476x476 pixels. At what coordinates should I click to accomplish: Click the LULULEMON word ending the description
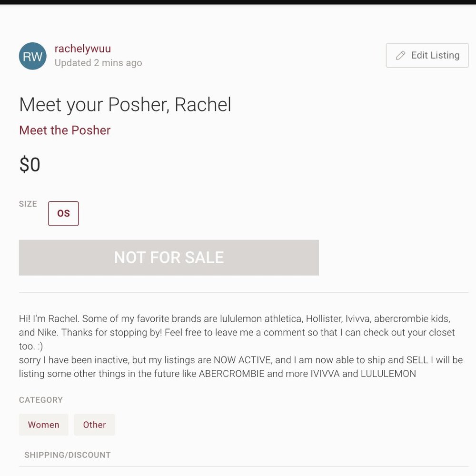coord(388,374)
